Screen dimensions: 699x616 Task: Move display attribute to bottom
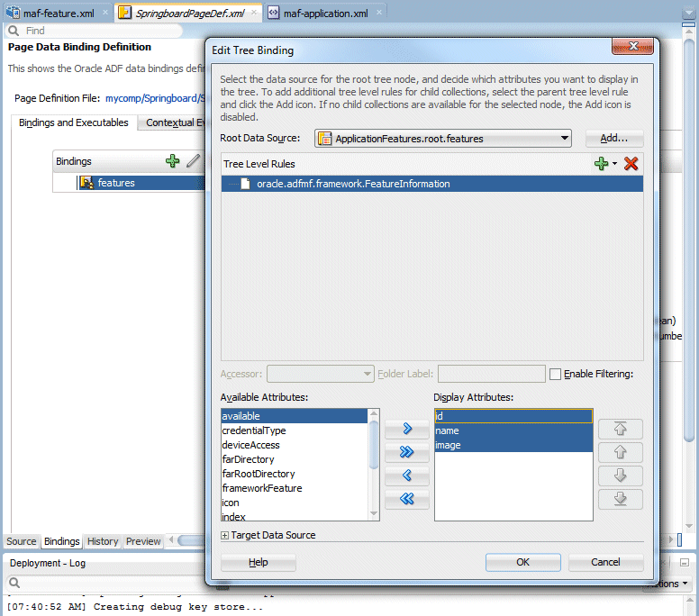[620, 498]
